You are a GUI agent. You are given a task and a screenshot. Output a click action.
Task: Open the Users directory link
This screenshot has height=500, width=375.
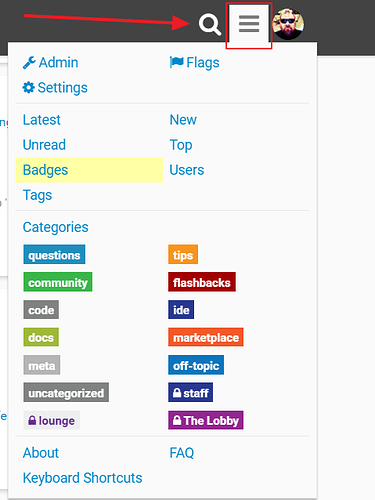click(187, 170)
